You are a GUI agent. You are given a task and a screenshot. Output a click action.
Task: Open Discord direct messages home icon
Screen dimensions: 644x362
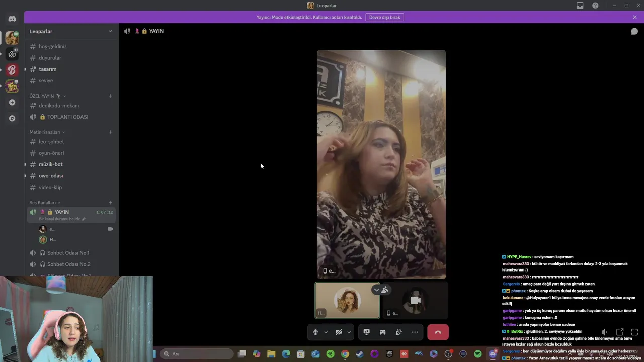click(x=12, y=19)
